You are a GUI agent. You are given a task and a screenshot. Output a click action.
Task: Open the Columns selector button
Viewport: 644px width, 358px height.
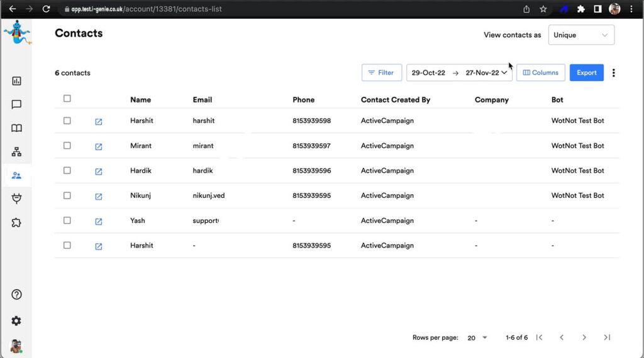coord(540,73)
